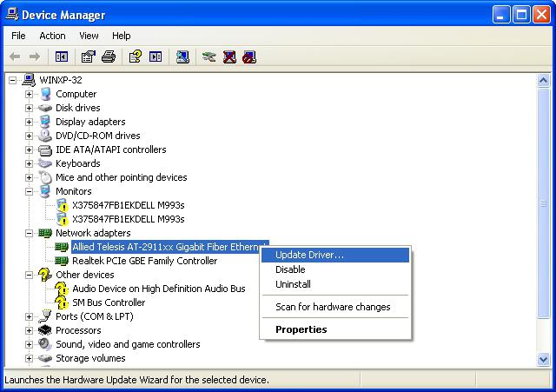Click the Print toolbar icon

click(x=109, y=56)
